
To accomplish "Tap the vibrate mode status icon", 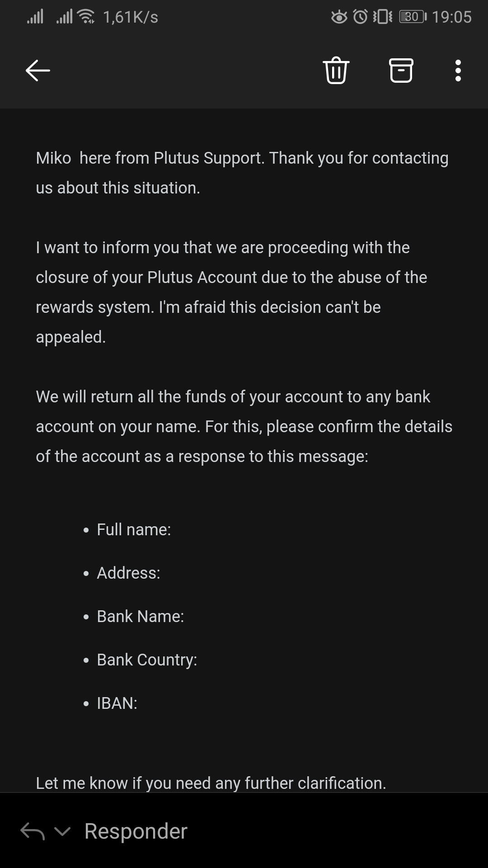I will point(382,17).
